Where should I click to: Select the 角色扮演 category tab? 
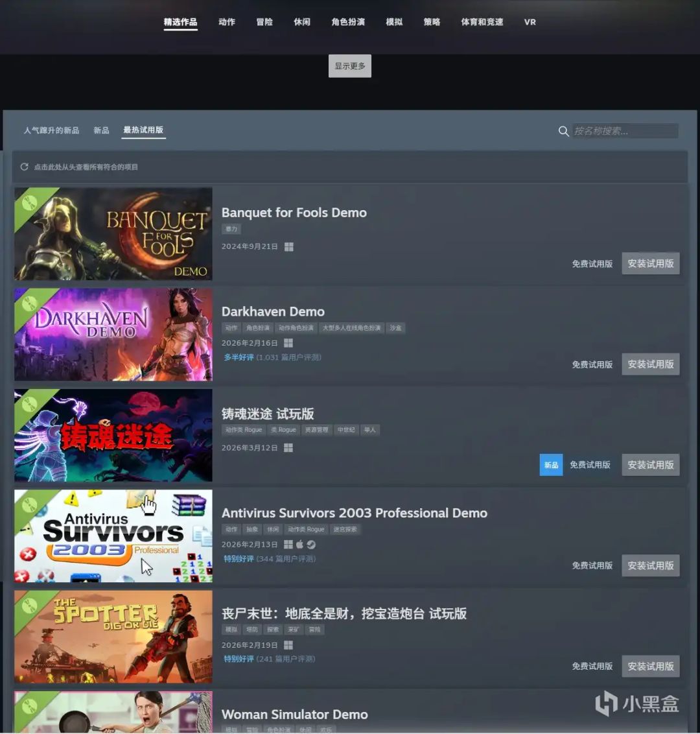(348, 22)
